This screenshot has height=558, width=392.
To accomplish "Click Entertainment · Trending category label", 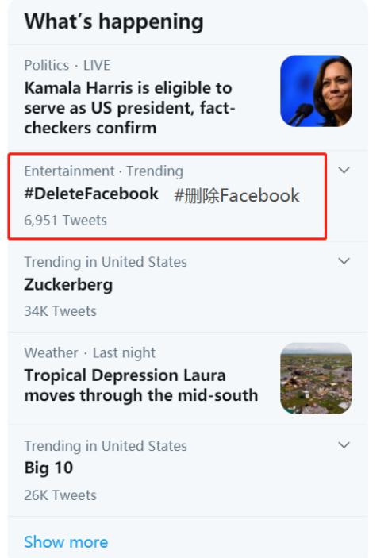I will click(x=103, y=171).
